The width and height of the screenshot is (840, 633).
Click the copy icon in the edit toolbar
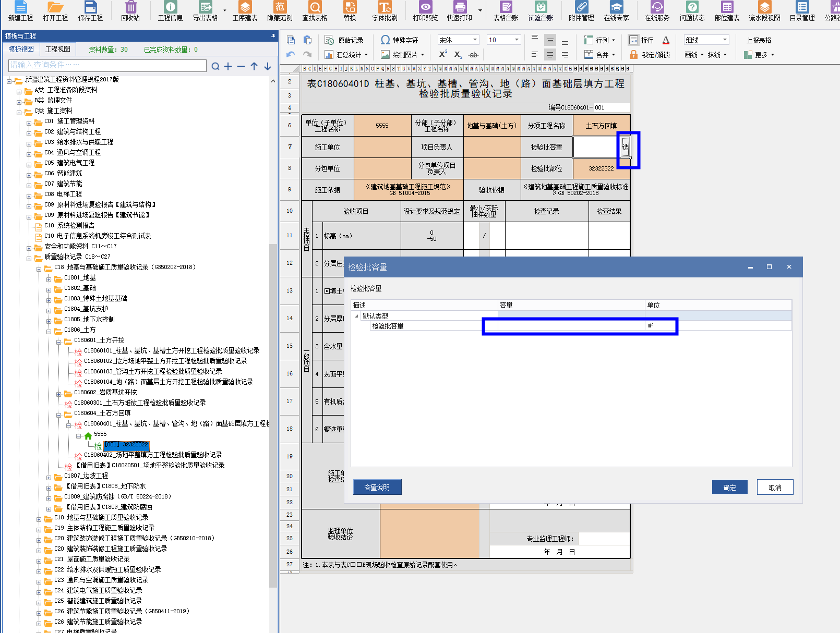(291, 40)
